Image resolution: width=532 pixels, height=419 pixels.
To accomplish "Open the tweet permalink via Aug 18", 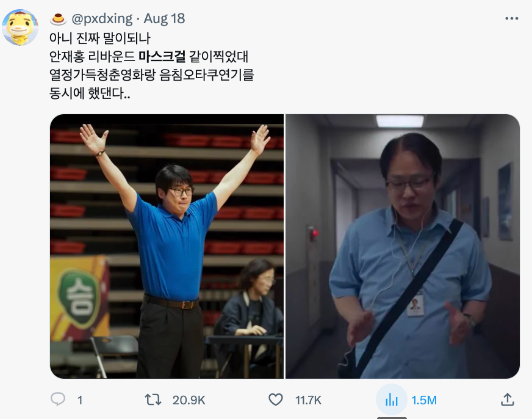I will click(x=164, y=19).
